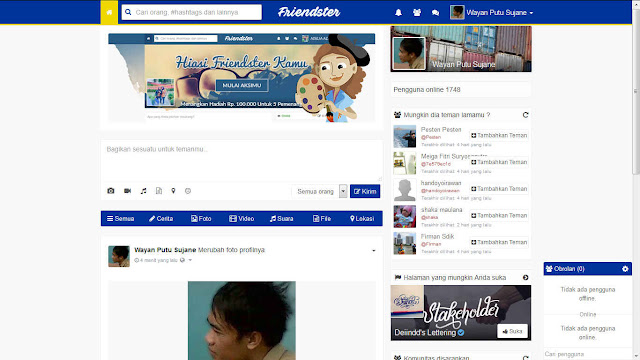Select the Video feed tab
The image size is (640, 360).
coord(242,219)
